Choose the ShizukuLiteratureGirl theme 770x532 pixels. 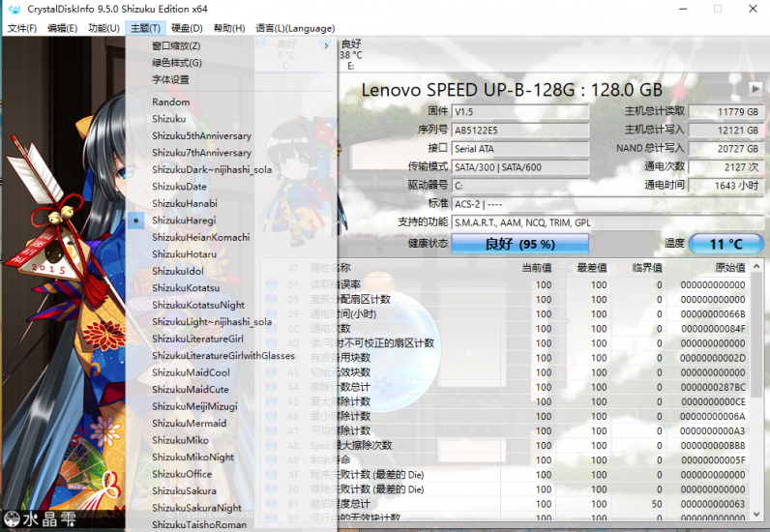231,339
